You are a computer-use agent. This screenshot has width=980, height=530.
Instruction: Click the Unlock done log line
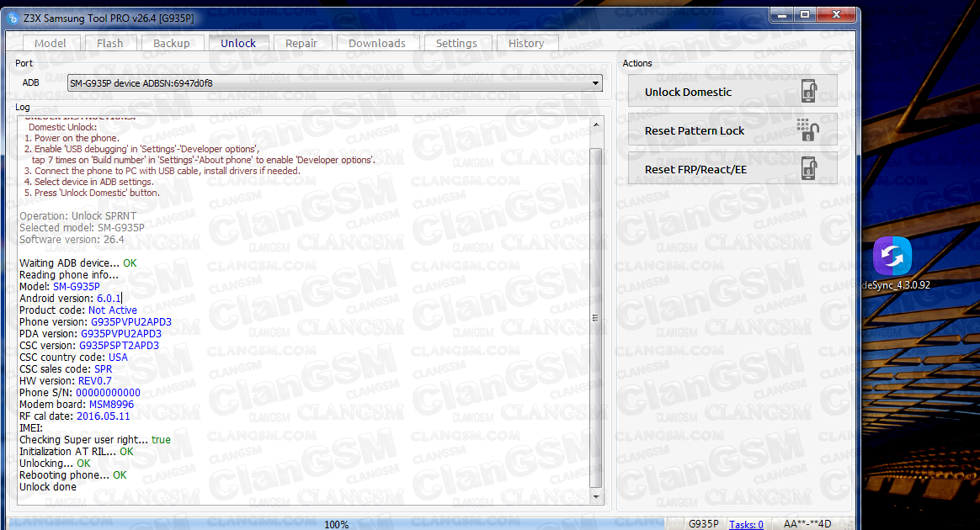click(47, 487)
